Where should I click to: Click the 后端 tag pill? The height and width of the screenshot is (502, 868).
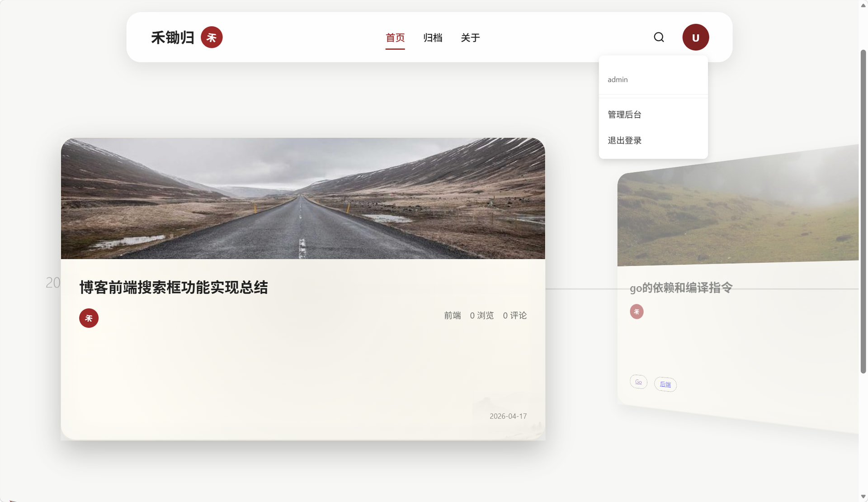tap(665, 384)
